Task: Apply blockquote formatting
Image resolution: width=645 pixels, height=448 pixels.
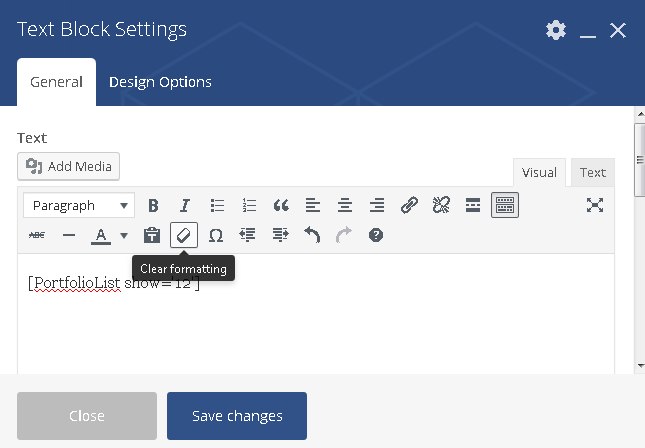Action: tap(281, 205)
